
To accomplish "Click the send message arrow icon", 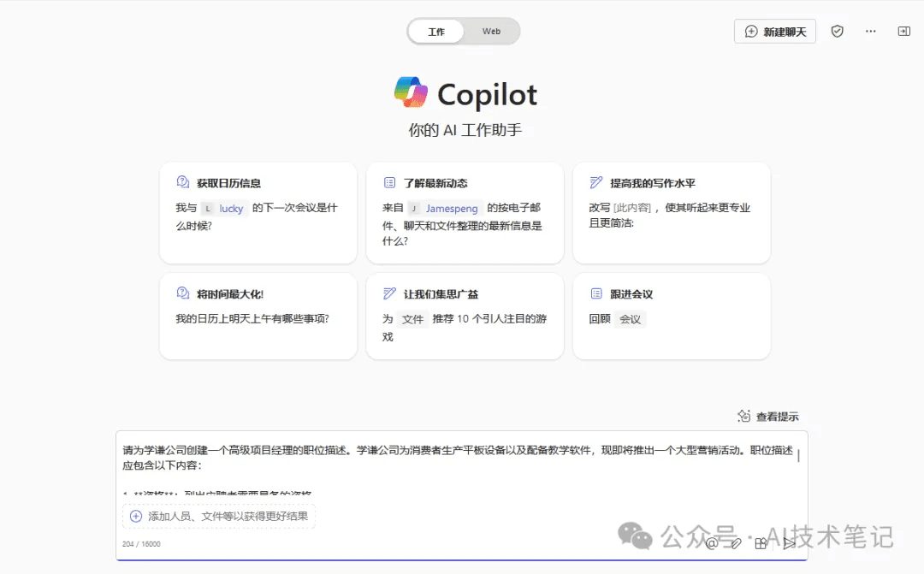I will (x=789, y=543).
